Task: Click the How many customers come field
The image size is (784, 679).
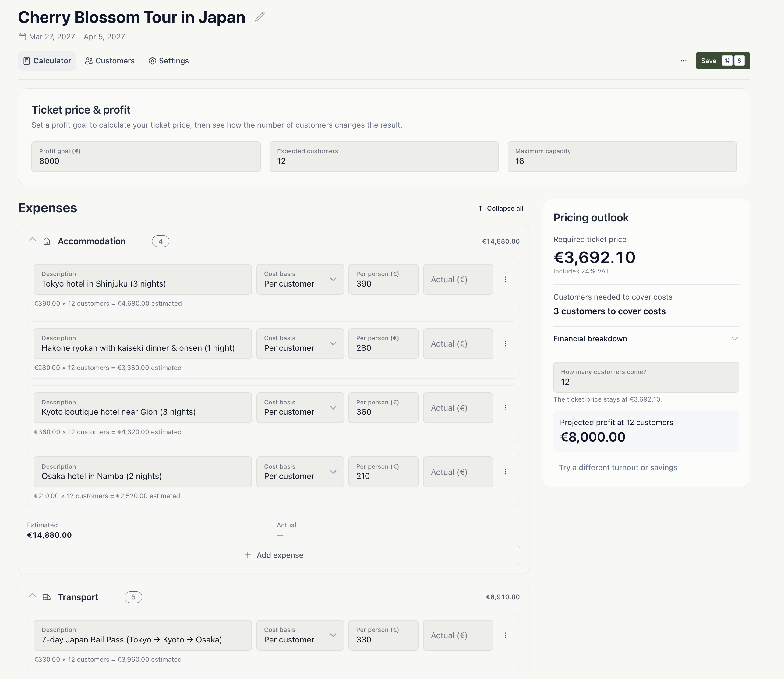Action: point(646,377)
